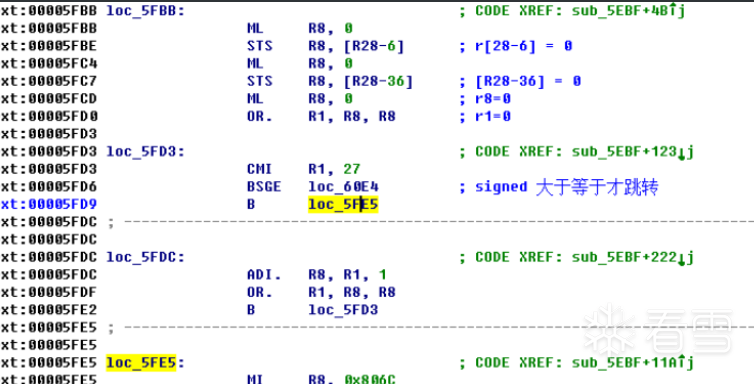Click address xt:00005FCD in the listing
This screenshot has width=754, height=384.
coord(49,99)
